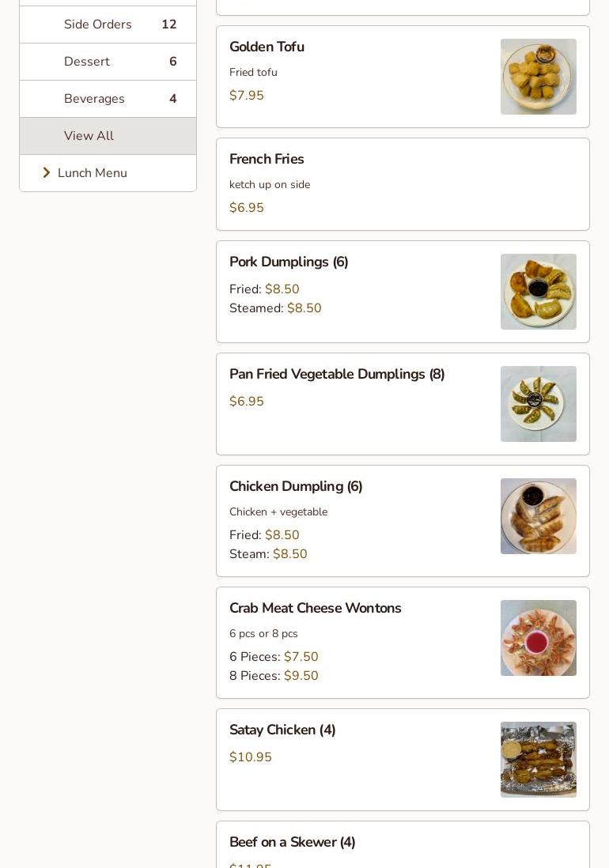The height and width of the screenshot is (868, 609).
Task: Click the Lunch Menu label
Action: point(93,173)
